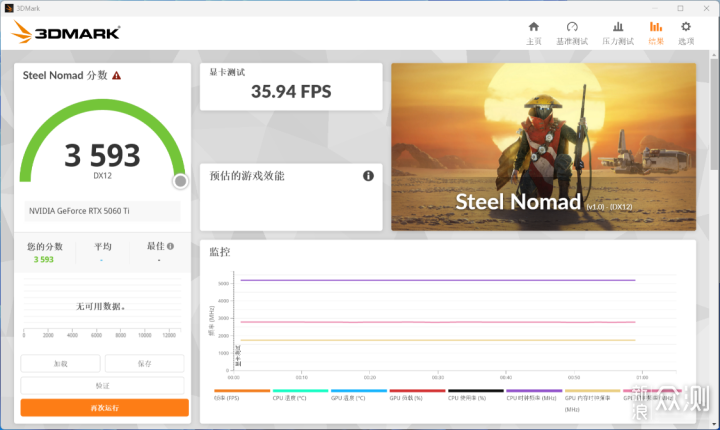This screenshot has height=430, width=720.
Task: Open info icon on 预估的游戏效能 card
Action: coord(368,175)
